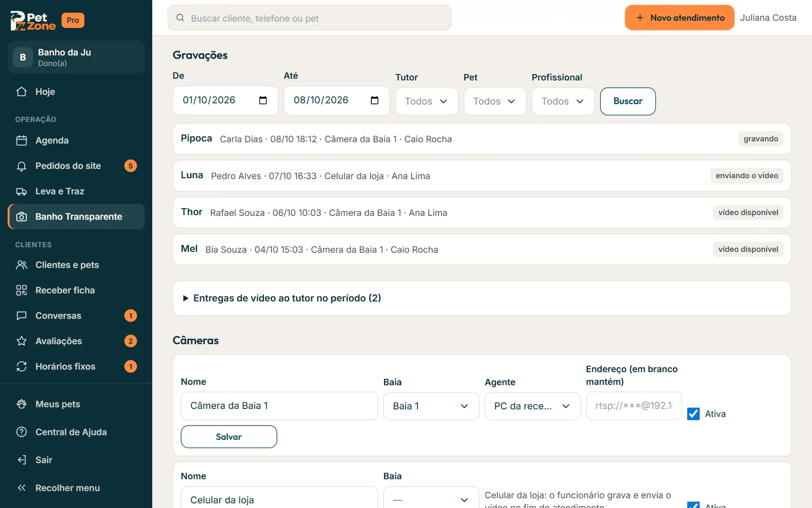Open Avaliações menu item
812x508 pixels.
coord(76,341)
